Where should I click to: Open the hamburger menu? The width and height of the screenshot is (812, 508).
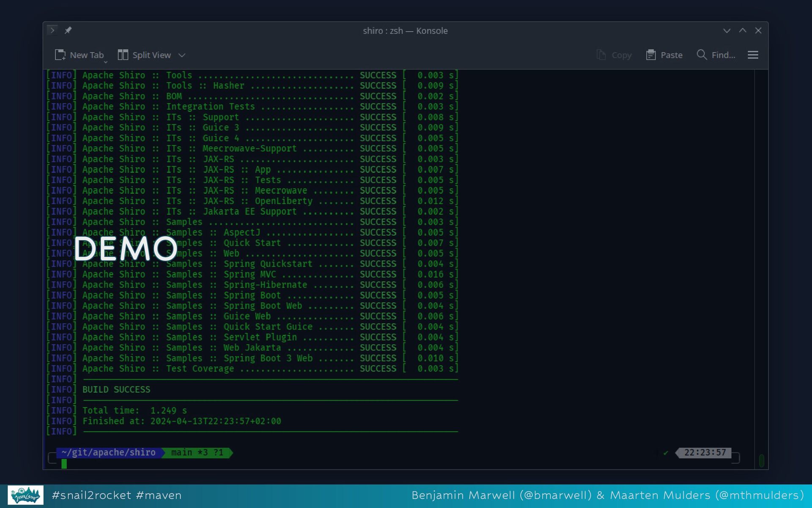(753, 55)
